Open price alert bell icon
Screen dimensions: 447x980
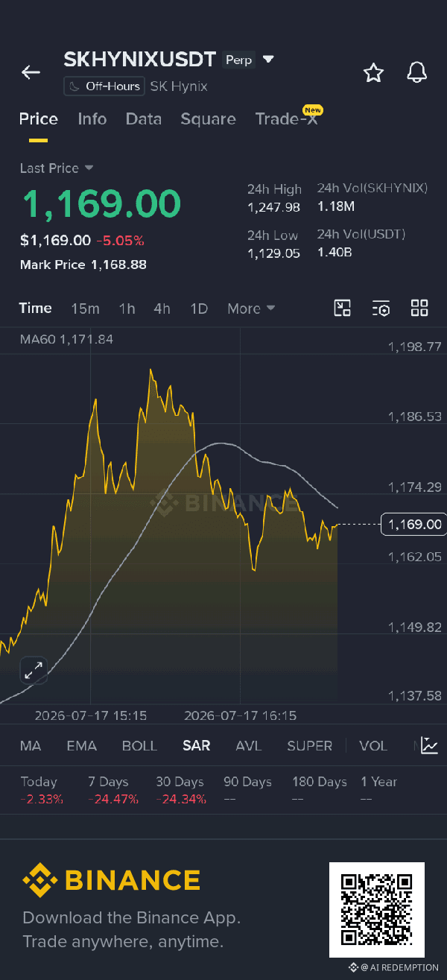[416, 72]
